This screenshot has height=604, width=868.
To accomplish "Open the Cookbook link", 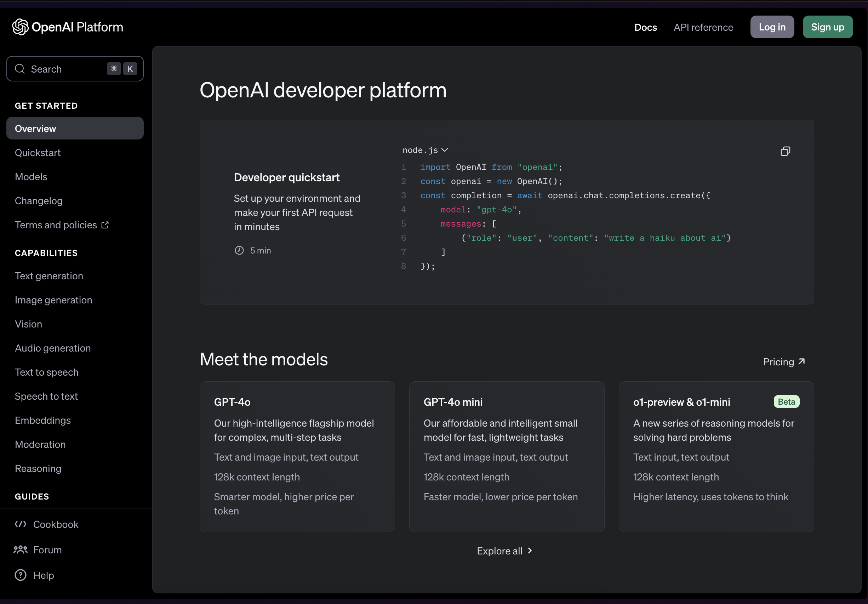I will 46,524.
